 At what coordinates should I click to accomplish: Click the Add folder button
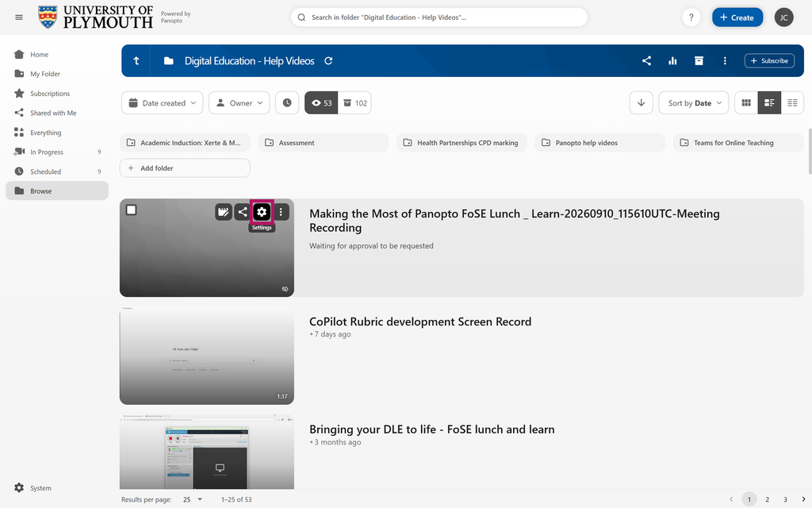point(185,168)
